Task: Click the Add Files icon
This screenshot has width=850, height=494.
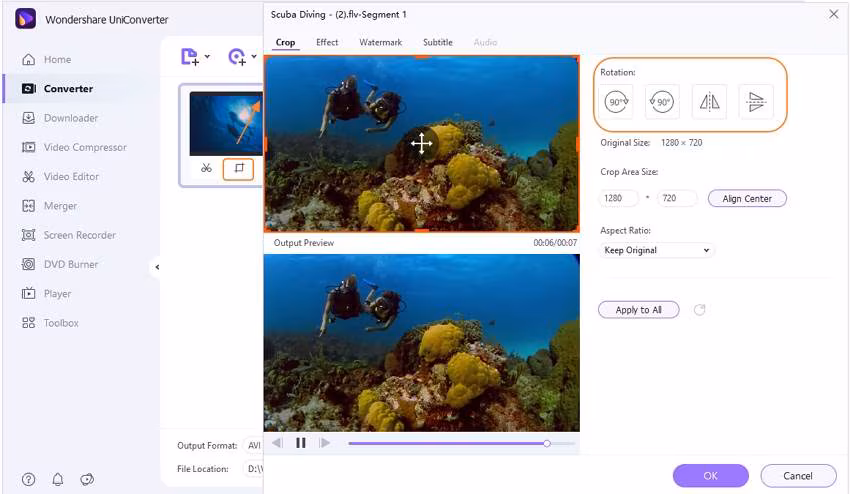Action: click(190, 56)
